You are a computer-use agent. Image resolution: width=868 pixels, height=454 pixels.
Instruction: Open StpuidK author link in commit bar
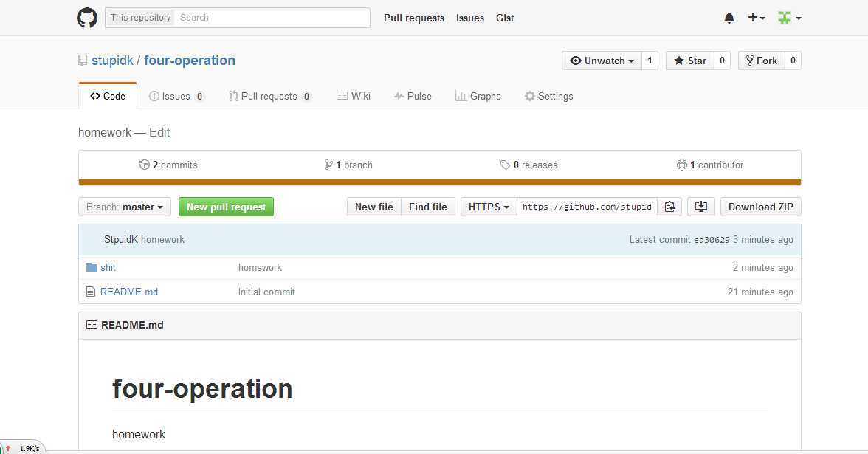(121, 240)
